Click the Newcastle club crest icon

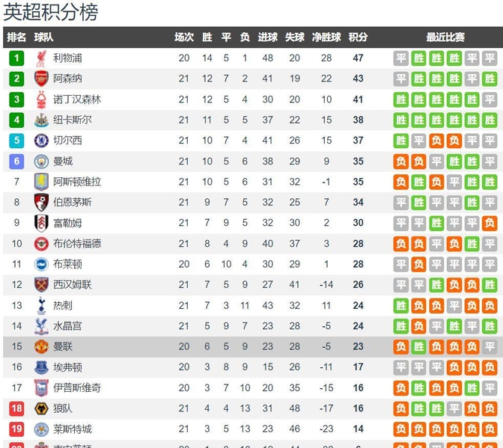[41, 120]
